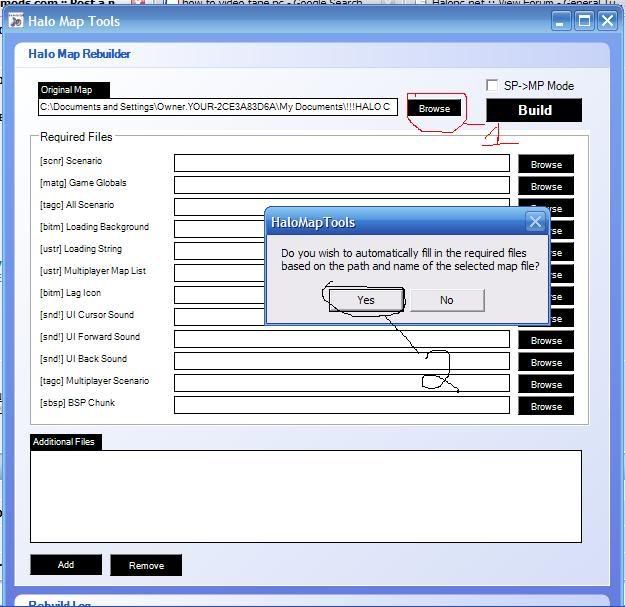The height and width of the screenshot is (607, 625).
Task: Click the [bitm] Loading Background input field
Action: pyautogui.click(x=220, y=229)
